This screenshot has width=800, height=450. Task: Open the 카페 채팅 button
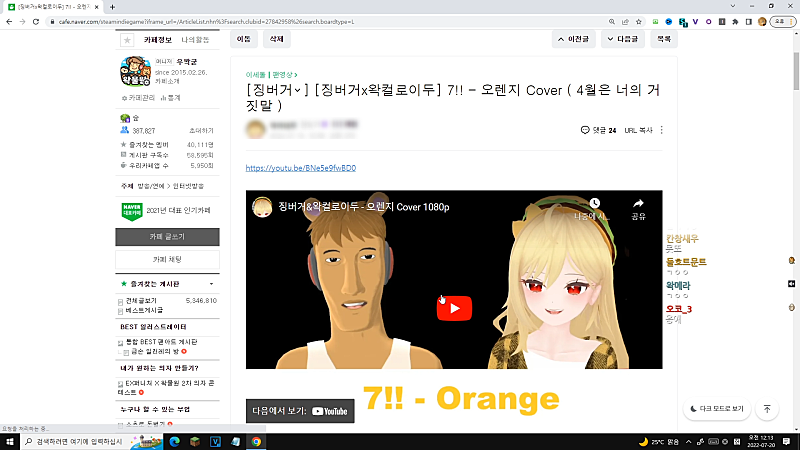pos(167,259)
